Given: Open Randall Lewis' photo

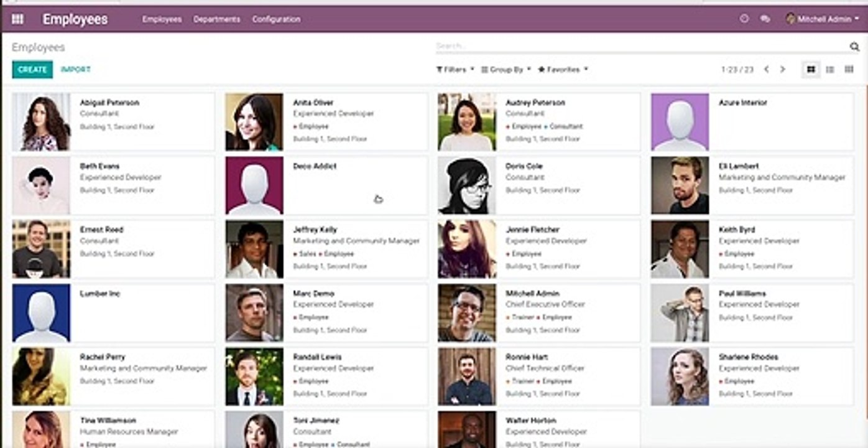Looking at the screenshot, I should pos(254,376).
